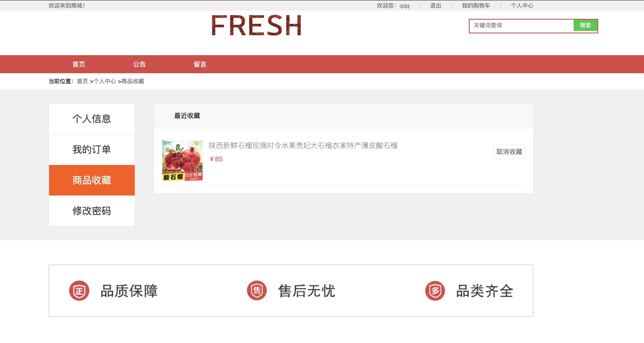This screenshot has height=343, width=644.
Task: Open 我的购物车 link in top bar
Action: click(476, 6)
